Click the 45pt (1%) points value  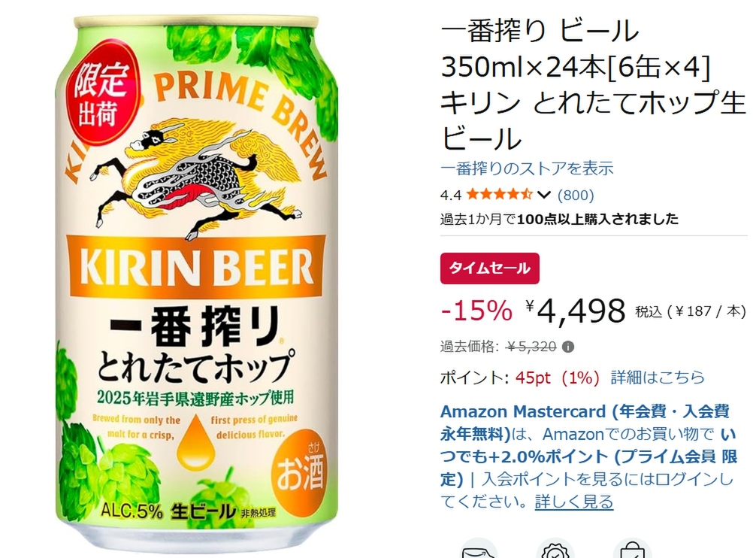(x=557, y=378)
